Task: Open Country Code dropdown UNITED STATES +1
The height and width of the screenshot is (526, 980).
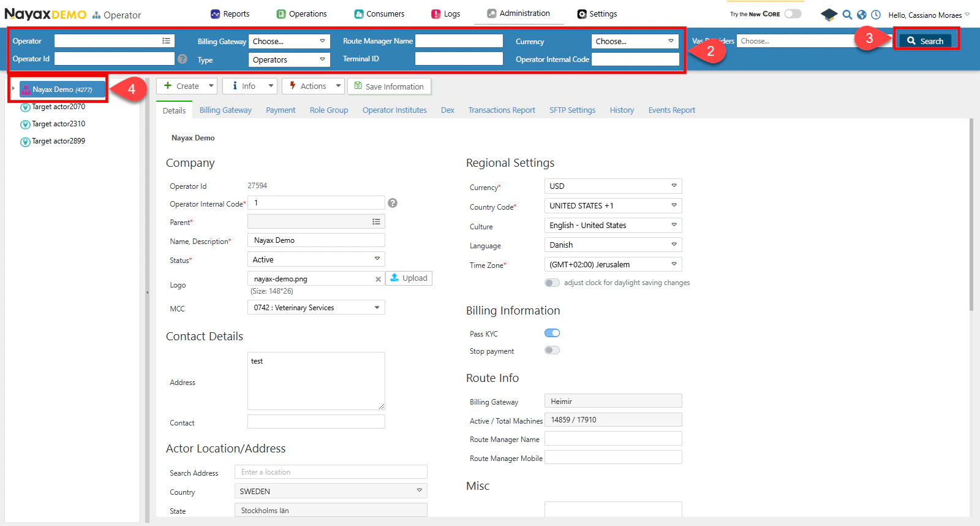Action: [613, 205]
